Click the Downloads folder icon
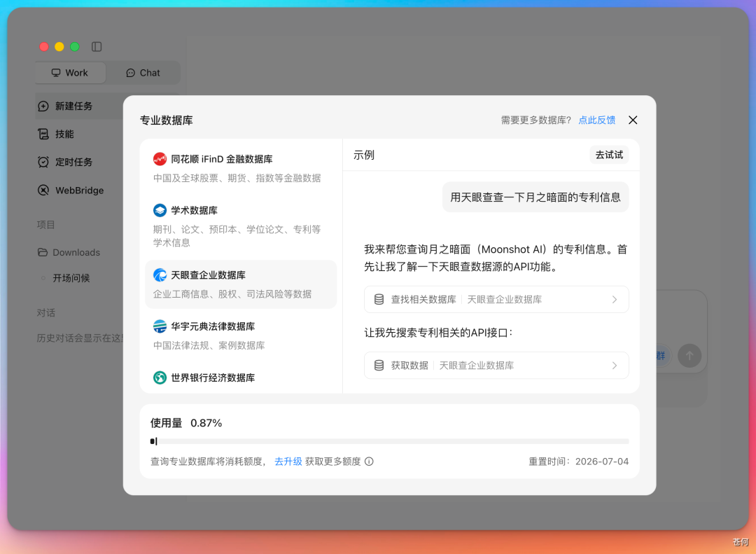 [x=43, y=252]
